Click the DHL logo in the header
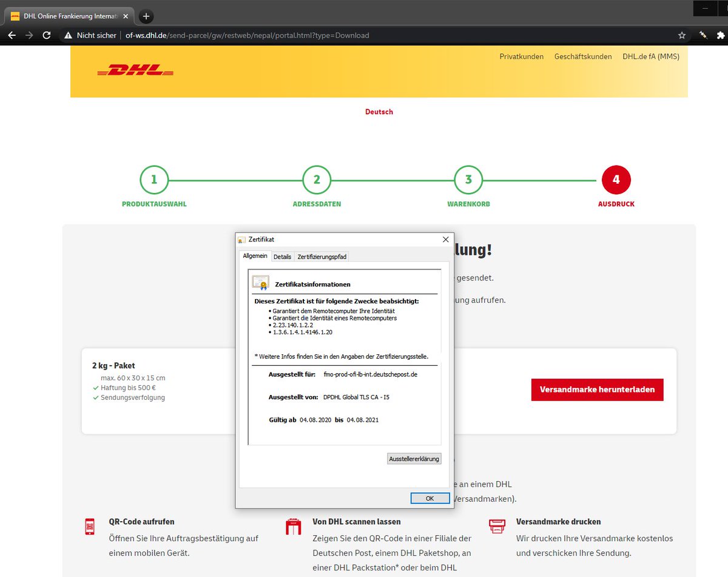Image resolution: width=728 pixels, height=577 pixels. pos(135,71)
